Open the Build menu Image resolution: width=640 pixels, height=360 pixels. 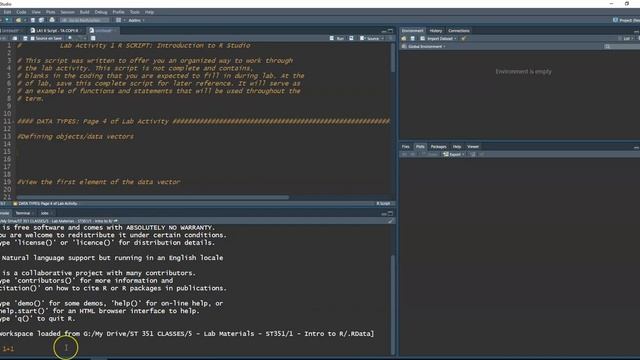(84, 12)
